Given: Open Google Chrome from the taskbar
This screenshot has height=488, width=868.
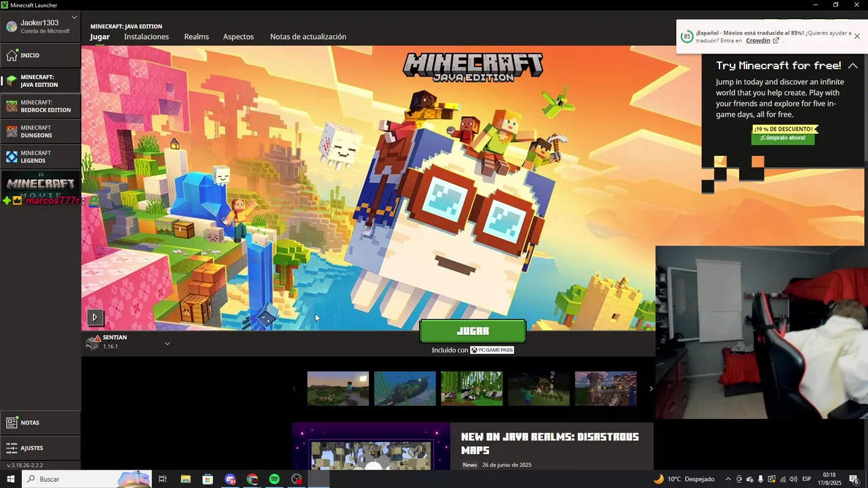Looking at the screenshot, I should pyautogui.click(x=252, y=479).
